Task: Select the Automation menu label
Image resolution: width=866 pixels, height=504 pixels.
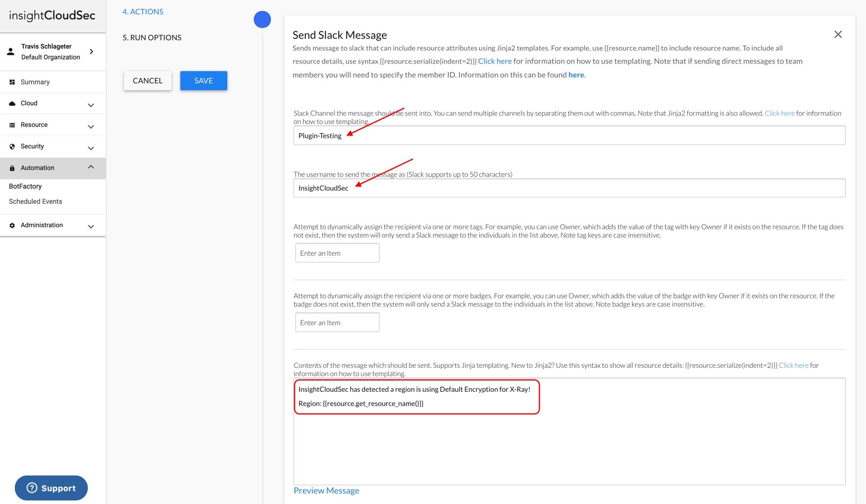Action: coord(37,168)
